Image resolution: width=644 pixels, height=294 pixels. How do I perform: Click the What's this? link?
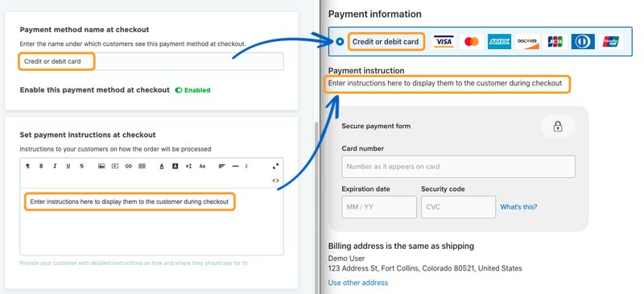pyautogui.click(x=518, y=207)
